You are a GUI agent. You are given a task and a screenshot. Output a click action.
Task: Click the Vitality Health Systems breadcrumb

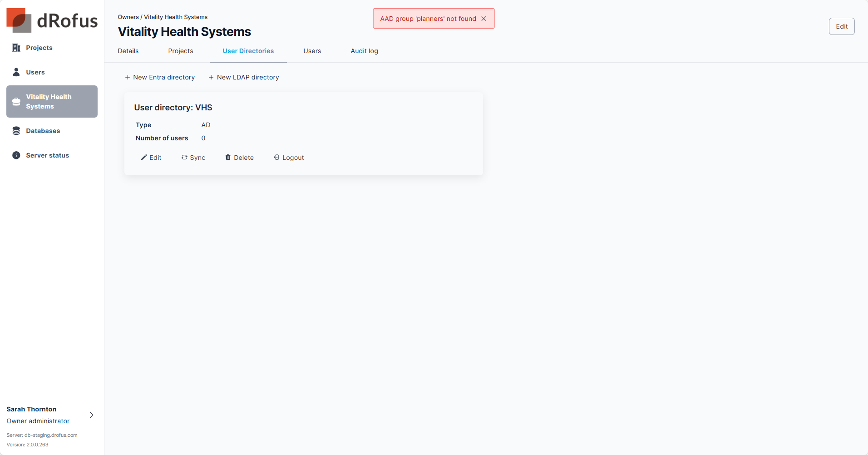(176, 17)
